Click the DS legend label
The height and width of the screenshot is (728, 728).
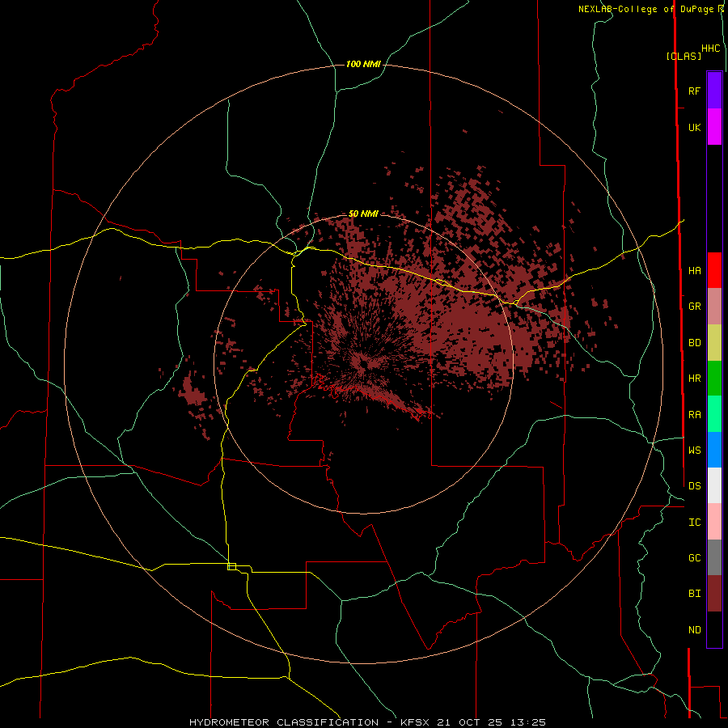[694, 486]
